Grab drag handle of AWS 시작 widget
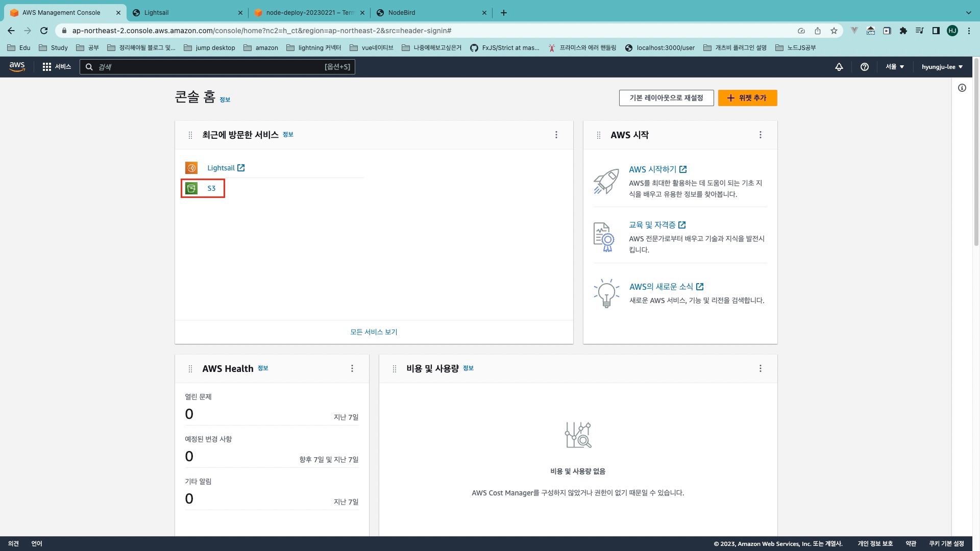980x551 pixels. (599, 135)
